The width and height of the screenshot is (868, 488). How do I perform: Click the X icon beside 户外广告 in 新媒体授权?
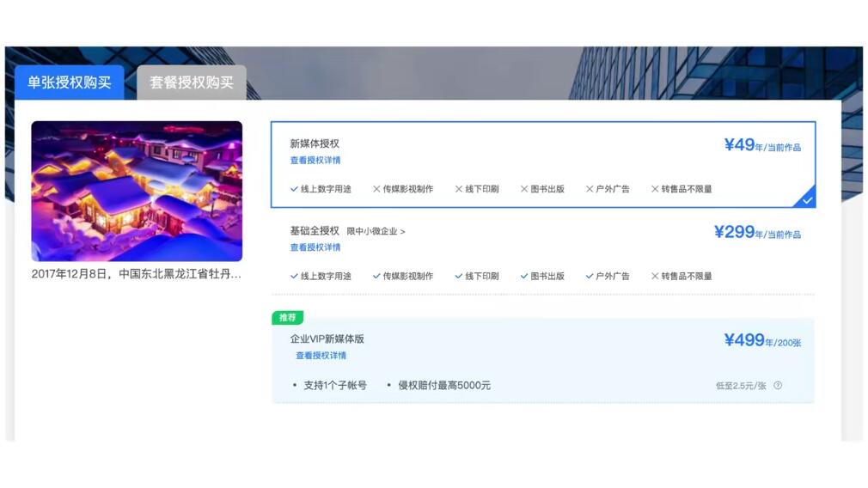(590, 189)
